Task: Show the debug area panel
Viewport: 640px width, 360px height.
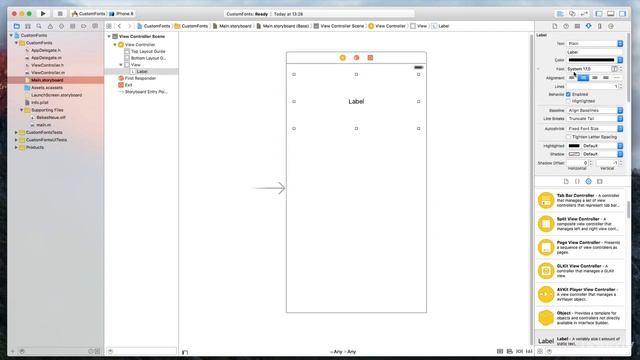Action: coord(611,14)
